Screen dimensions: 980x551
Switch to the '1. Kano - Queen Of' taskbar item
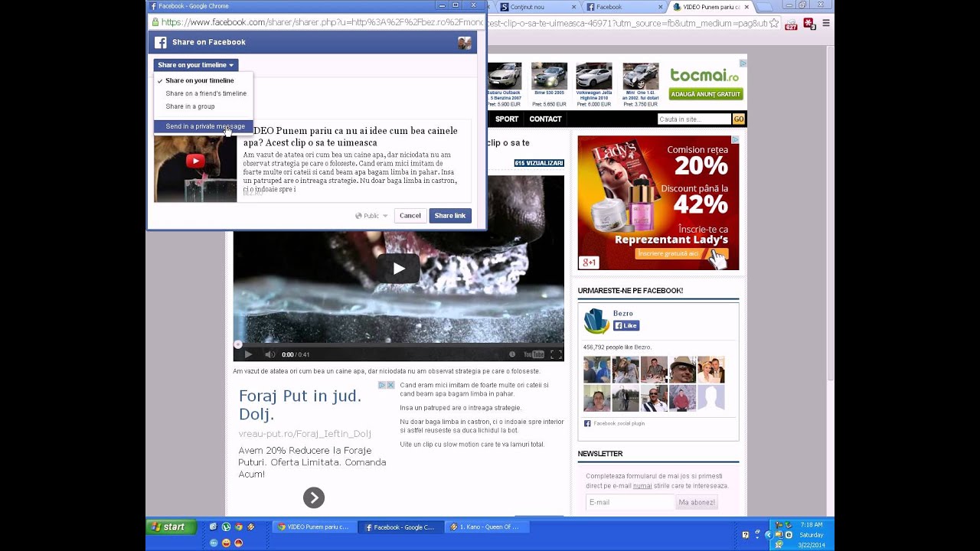(x=487, y=527)
